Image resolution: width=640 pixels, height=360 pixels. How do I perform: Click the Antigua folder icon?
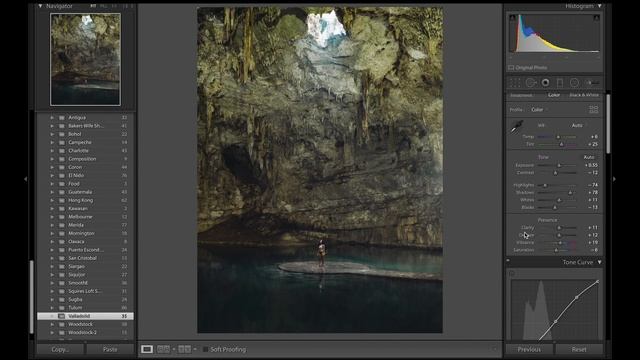tap(62, 118)
